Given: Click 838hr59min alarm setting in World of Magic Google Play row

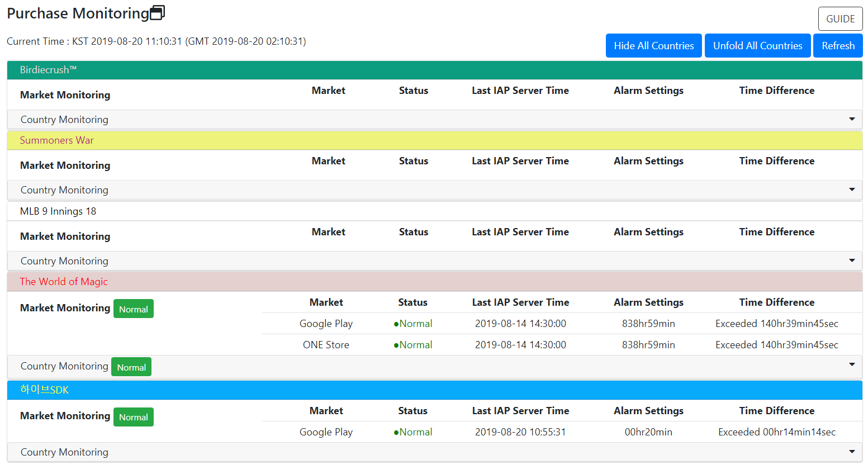Looking at the screenshot, I should 648,324.
